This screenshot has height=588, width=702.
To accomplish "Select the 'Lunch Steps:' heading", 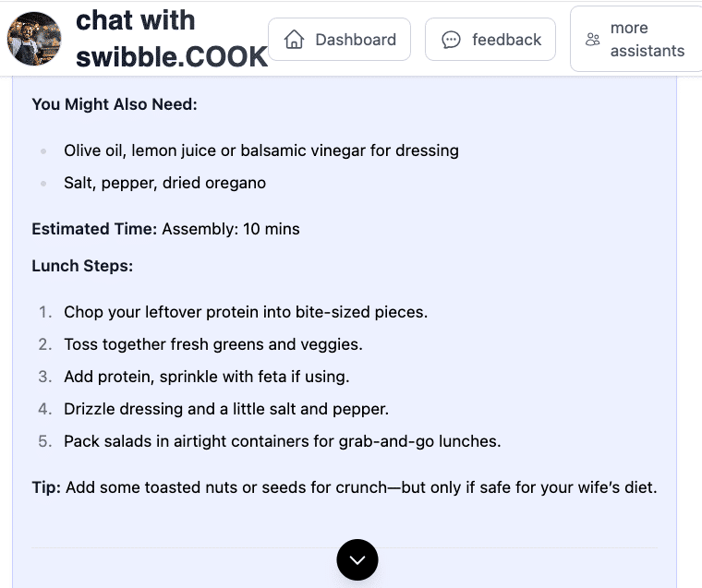I will [x=82, y=266].
